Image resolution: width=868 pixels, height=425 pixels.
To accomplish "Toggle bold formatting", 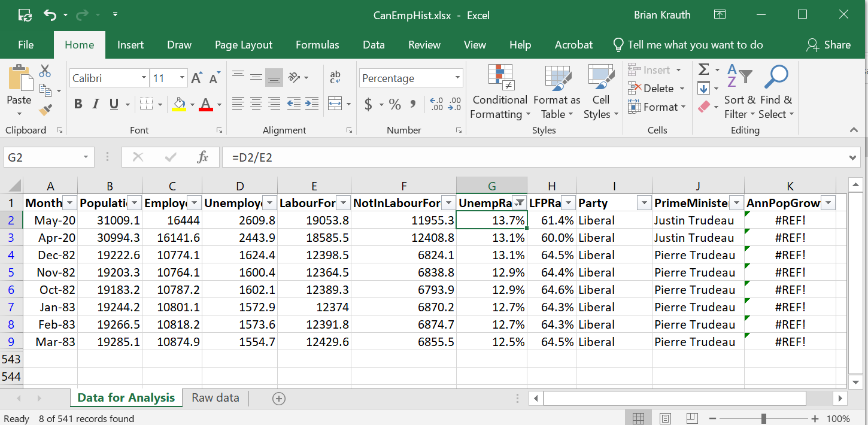I will (78, 103).
